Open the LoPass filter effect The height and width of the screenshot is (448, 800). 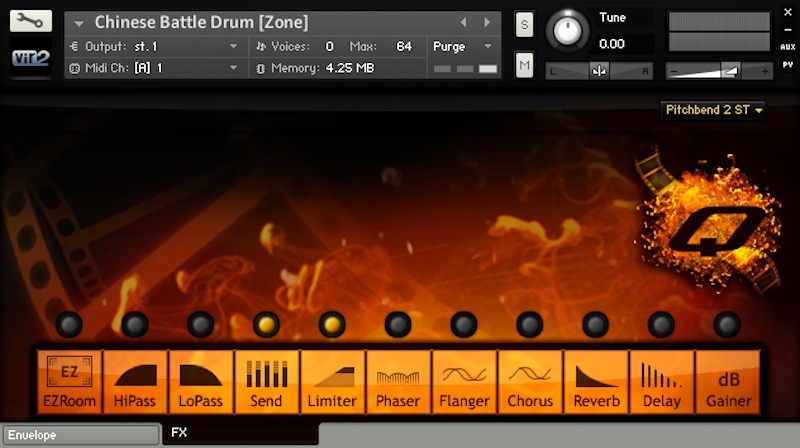click(x=200, y=382)
